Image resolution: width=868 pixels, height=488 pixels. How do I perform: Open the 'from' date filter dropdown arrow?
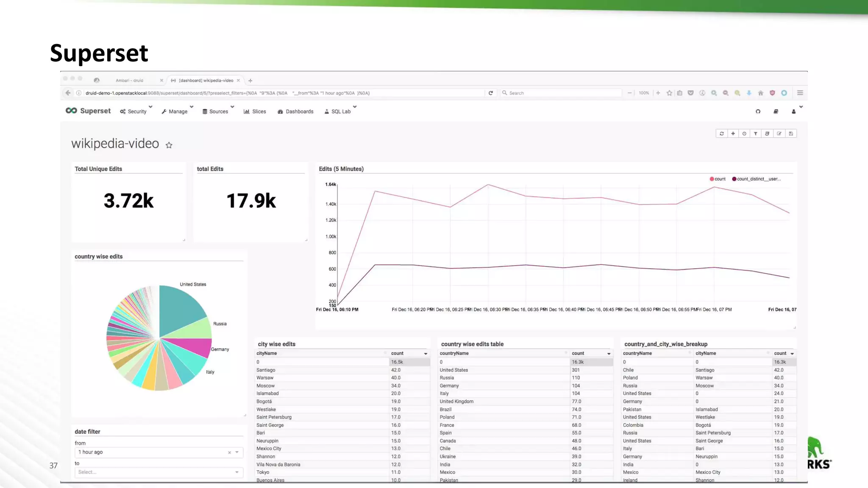(x=237, y=452)
